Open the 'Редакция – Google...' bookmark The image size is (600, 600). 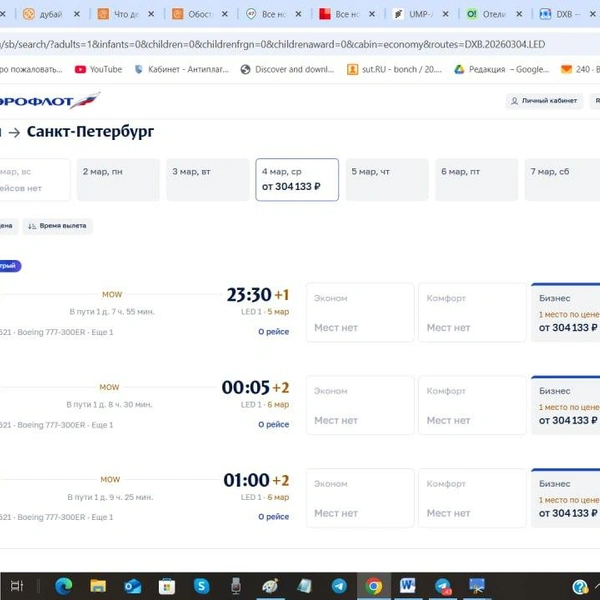tap(501, 69)
